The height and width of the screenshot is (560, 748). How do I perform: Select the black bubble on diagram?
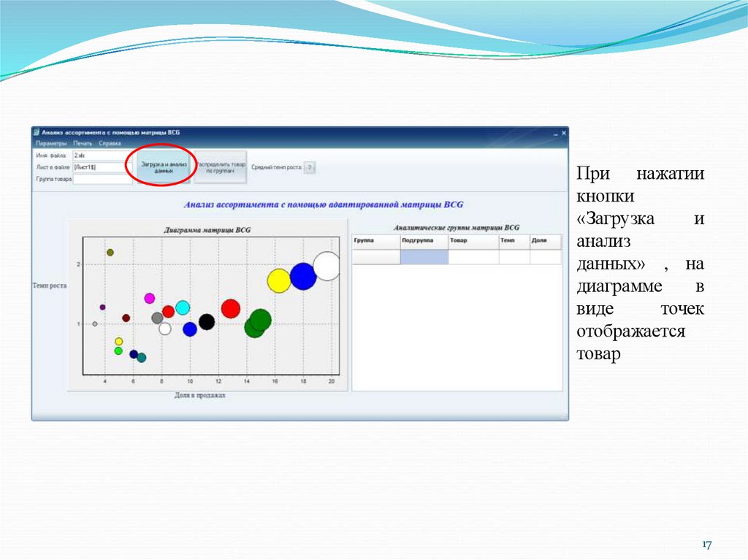tap(207, 322)
